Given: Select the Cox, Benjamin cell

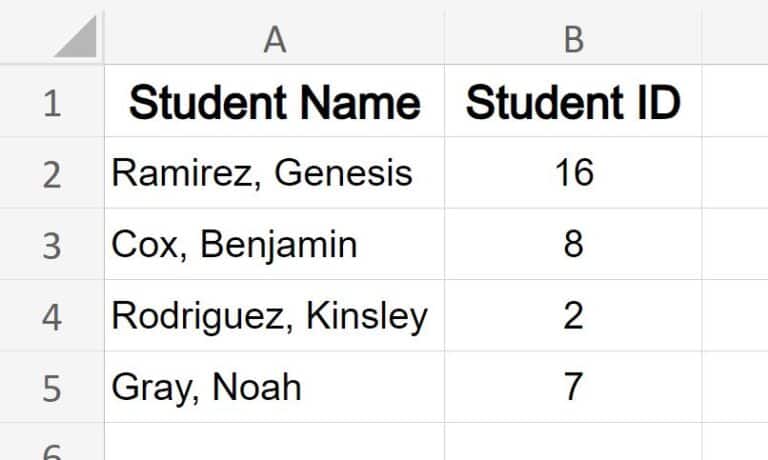Looking at the screenshot, I should (x=275, y=244).
